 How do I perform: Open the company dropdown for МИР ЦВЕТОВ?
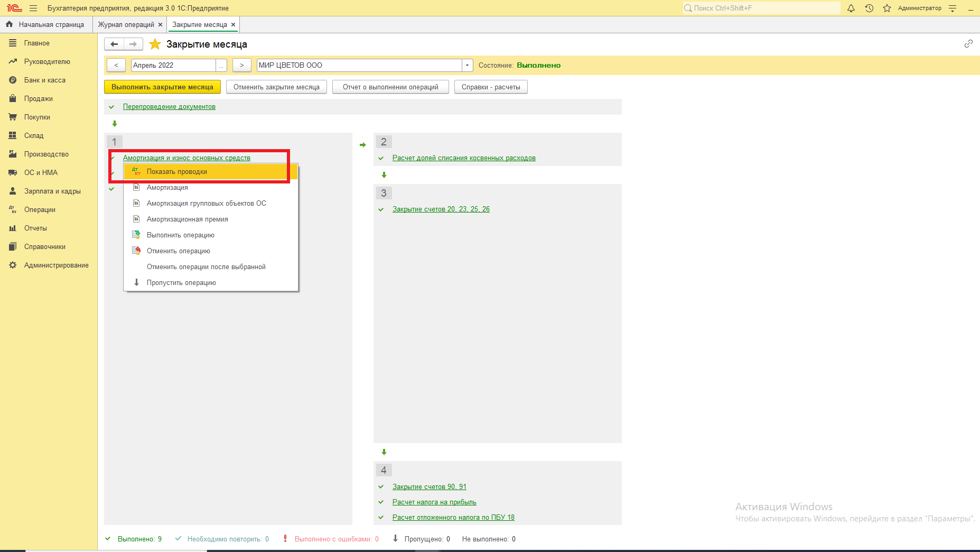(x=467, y=65)
